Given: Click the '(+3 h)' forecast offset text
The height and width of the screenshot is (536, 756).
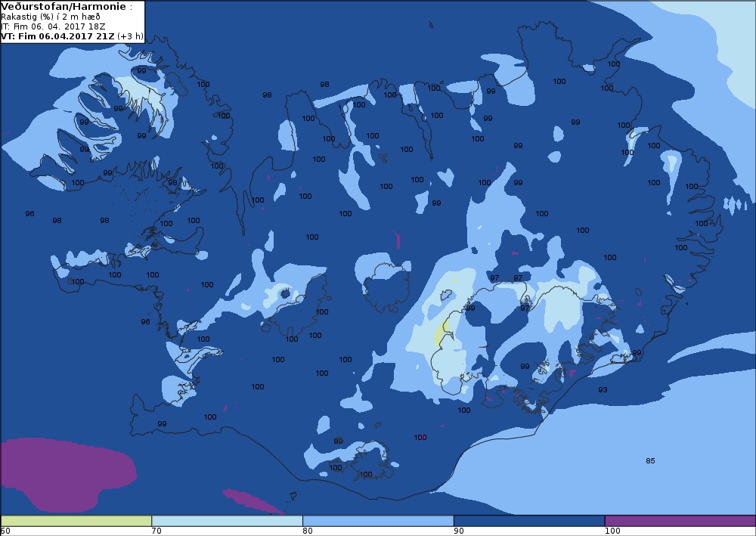Looking at the screenshot, I should click(130, 36).
